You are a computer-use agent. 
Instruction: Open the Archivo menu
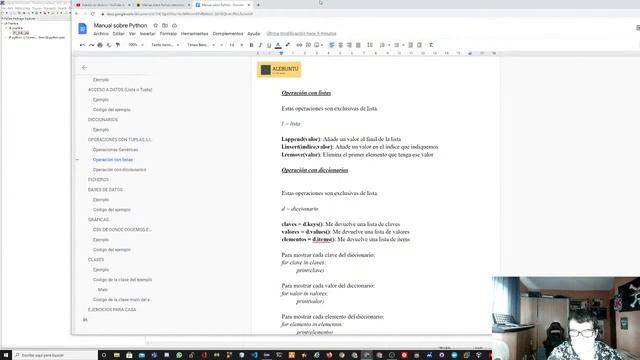tap(101, 33)
